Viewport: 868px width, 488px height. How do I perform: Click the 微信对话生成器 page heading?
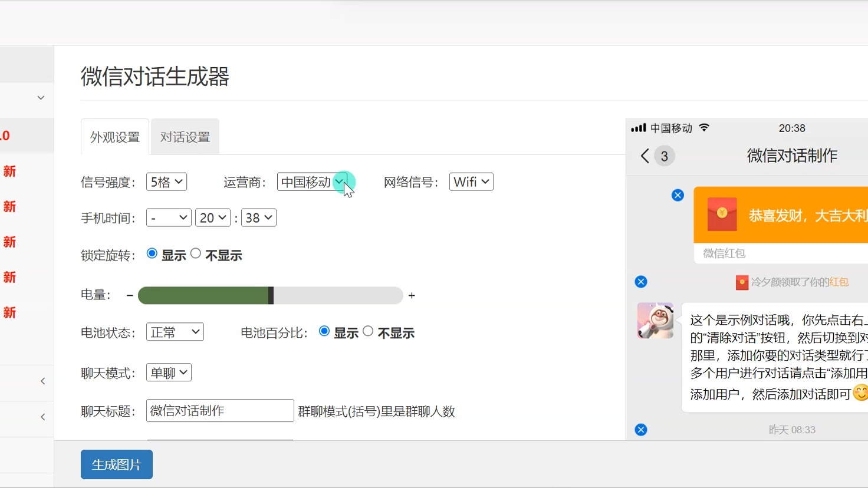(x=155, y=77)
